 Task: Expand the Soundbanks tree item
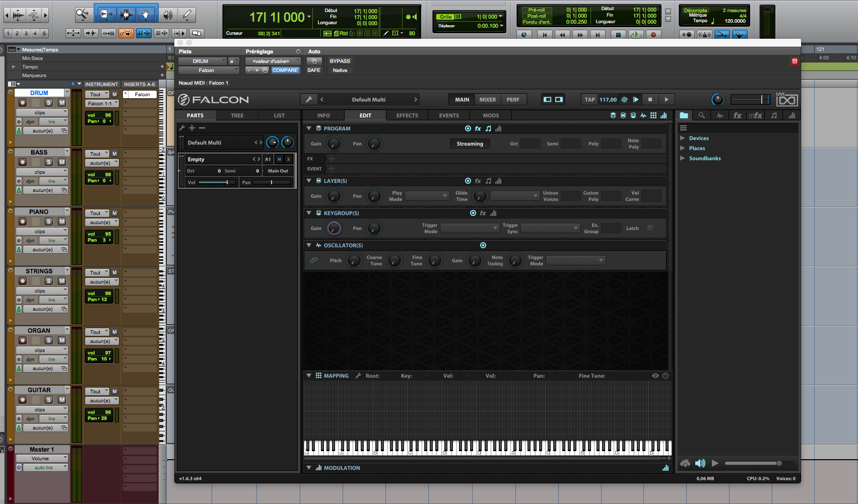tap(683, 158)
